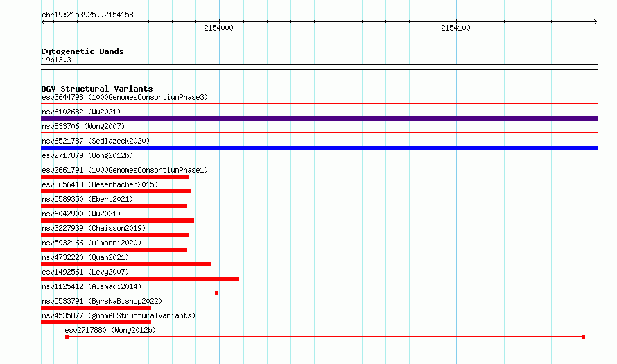
Task: Select the nsv5932166 Almarri2020 red bar
Action: click(x=114, y=250)
